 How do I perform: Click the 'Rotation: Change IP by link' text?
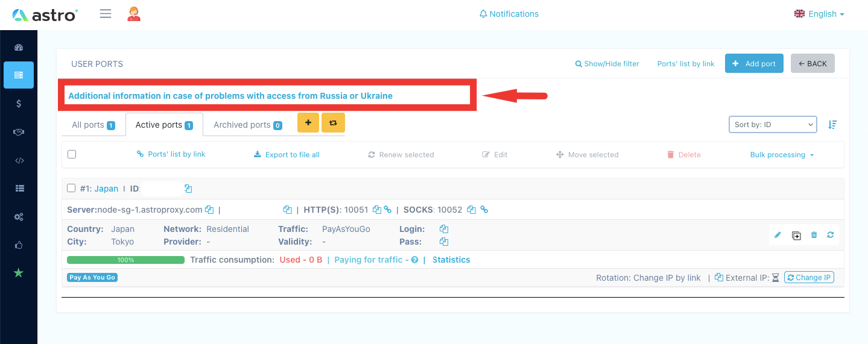[648, 278]
